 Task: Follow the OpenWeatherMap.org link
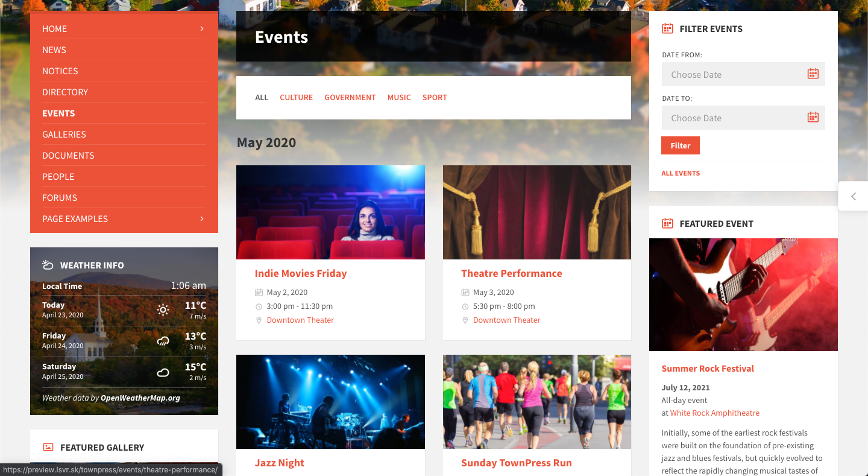click(x=140, y=398)
